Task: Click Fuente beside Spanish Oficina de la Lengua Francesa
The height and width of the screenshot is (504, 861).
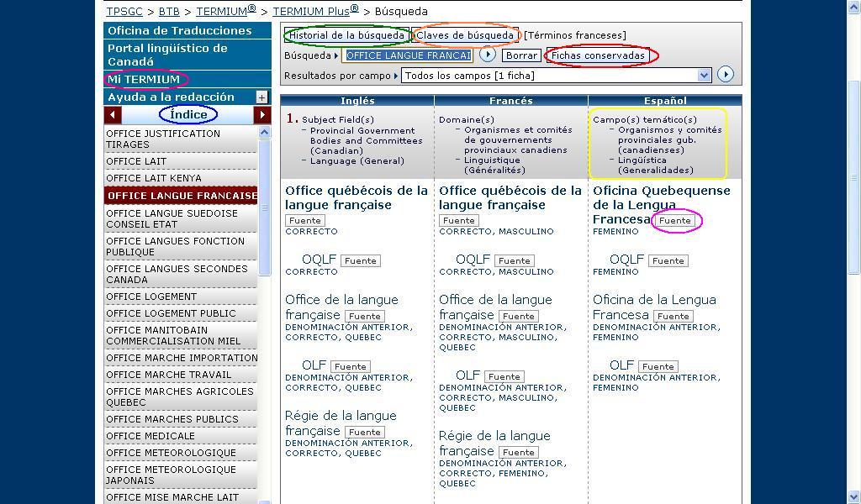Action: point(673,317)
